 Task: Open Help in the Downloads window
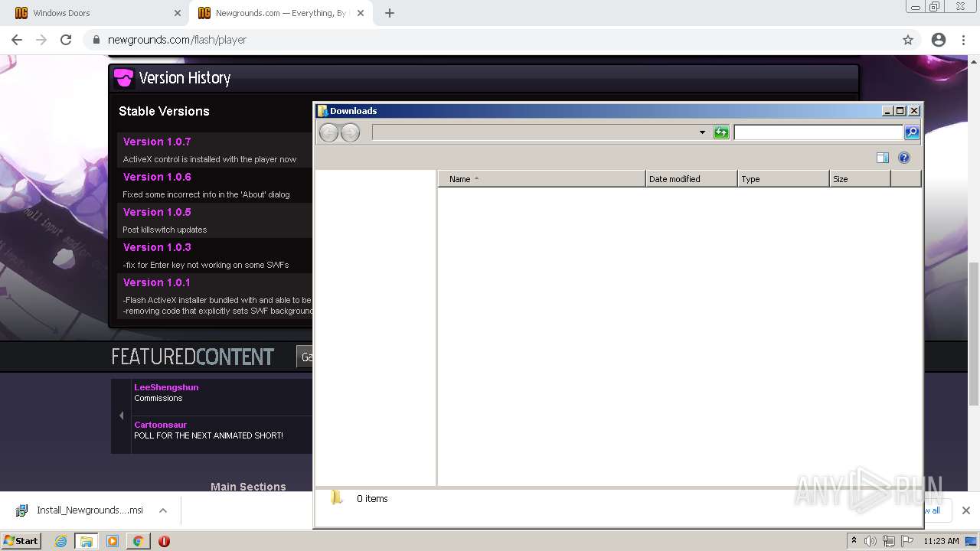pyautogui.click(x=904, y=158)
